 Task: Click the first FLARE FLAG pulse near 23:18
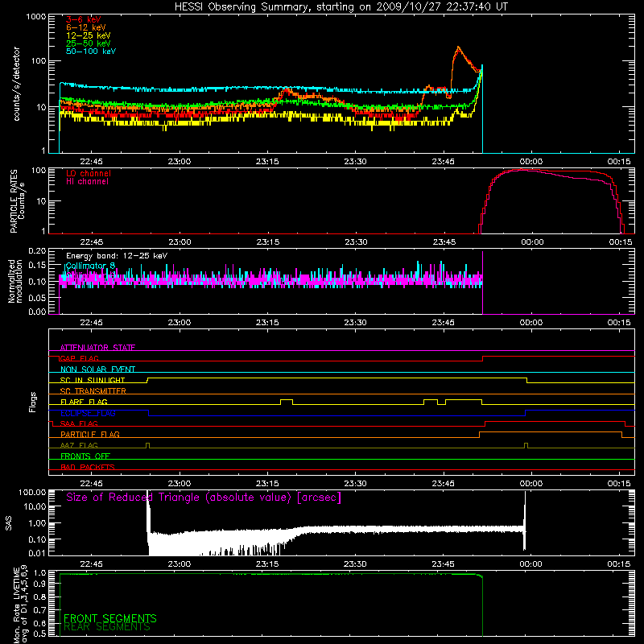287,400
